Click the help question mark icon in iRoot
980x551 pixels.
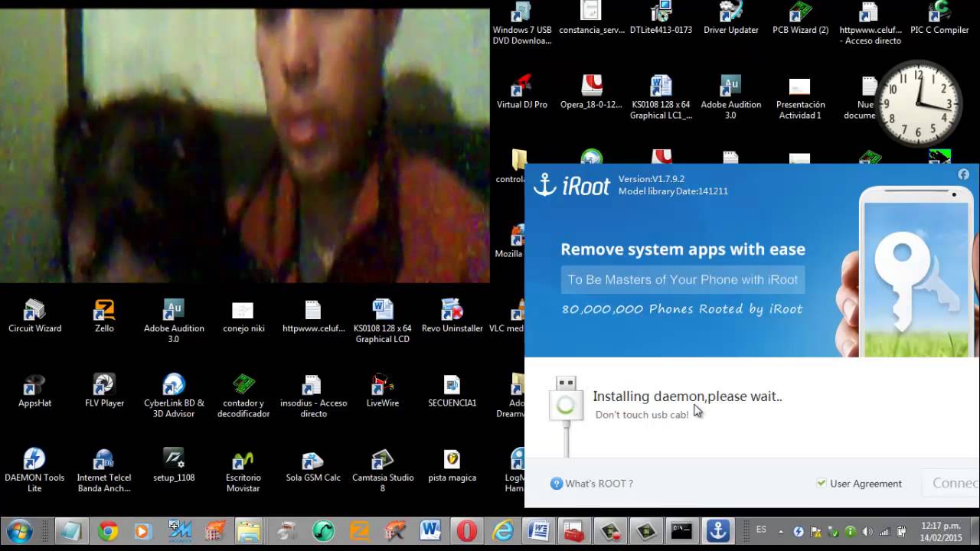click(557, 484)
